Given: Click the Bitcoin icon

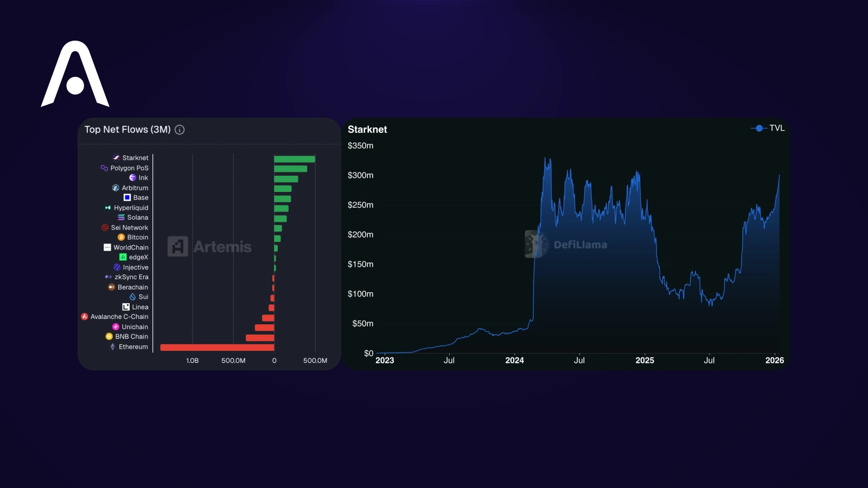Looking at the screenshot, I should pos(121,237).
